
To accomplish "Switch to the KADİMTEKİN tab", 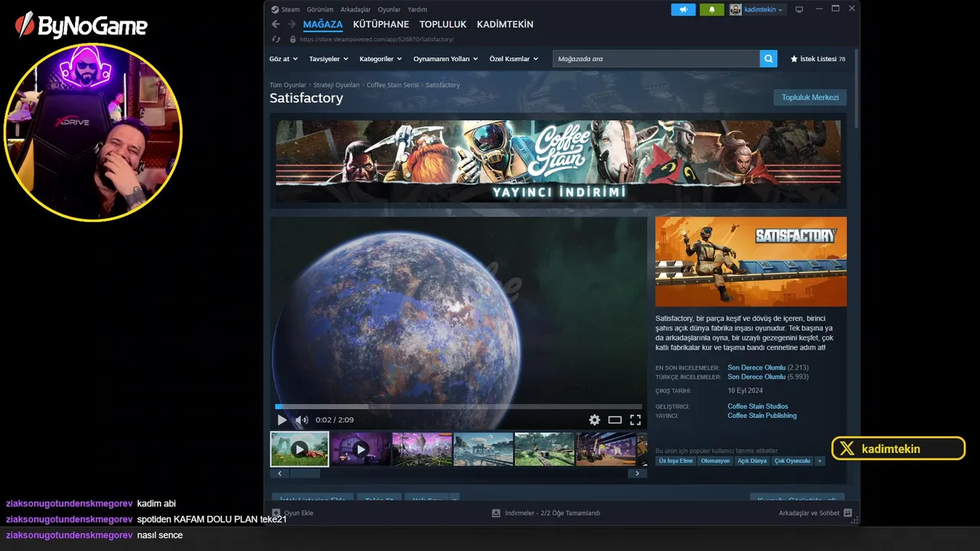I will [x=505, y=24].
